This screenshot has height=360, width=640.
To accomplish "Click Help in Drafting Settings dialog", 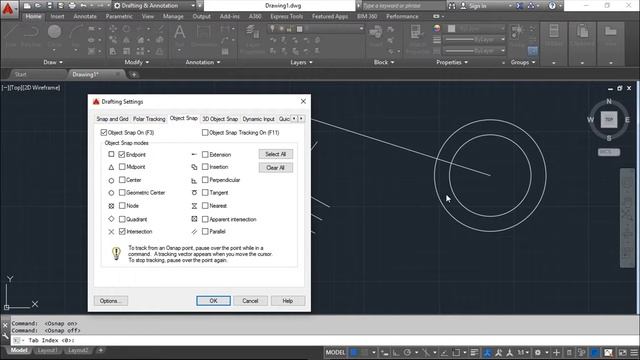I will coord(288,301).
